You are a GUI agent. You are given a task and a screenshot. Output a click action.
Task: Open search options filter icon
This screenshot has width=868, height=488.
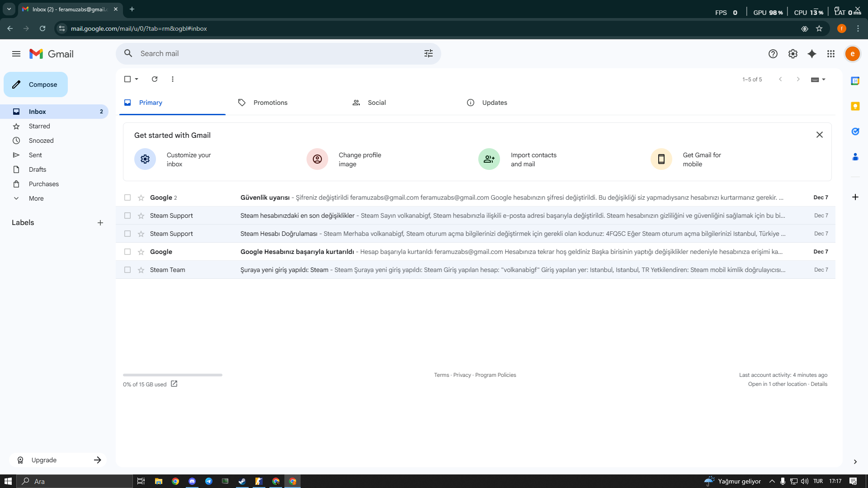click(429, 53)
